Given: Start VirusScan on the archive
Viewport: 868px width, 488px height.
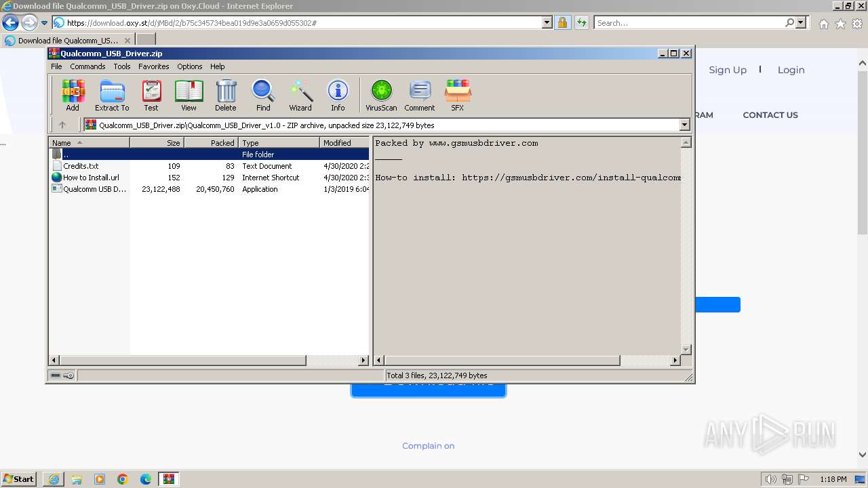Looking at the screenshot, I should pyautogui.click(x=381, y=96).
